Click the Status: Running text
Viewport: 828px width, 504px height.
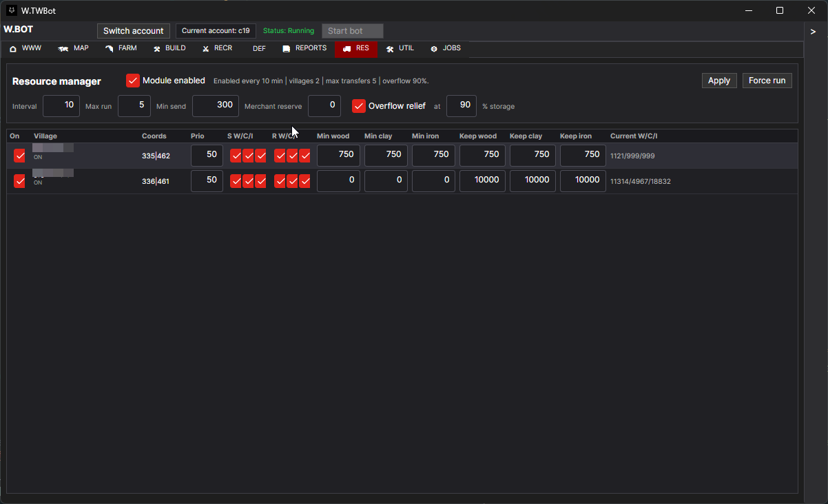click(289, 31)
